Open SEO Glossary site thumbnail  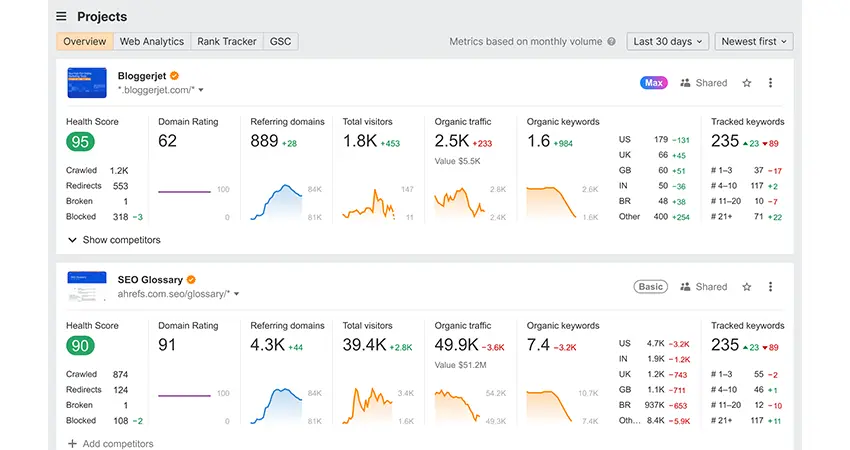pos(87,287)
